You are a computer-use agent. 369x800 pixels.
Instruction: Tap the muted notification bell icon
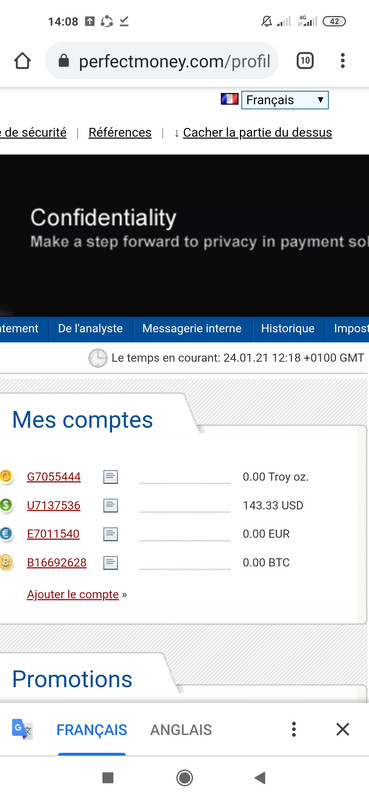[266, 21]
